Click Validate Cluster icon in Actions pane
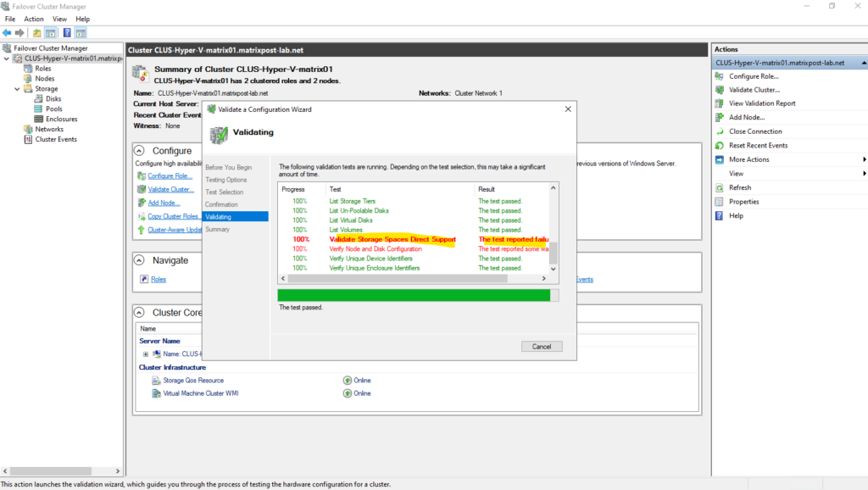The width and height of the screenshot is (868, 490). tap(719, 90)
